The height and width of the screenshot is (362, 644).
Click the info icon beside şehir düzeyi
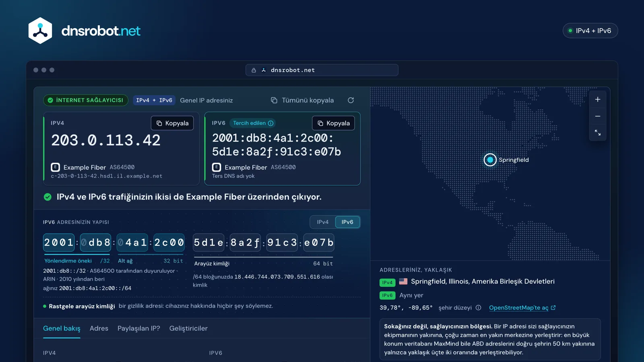(478, 308)
